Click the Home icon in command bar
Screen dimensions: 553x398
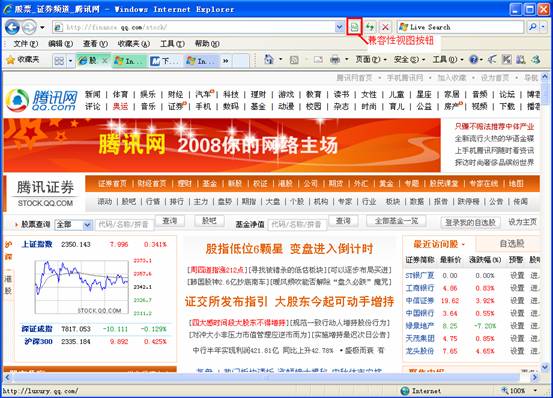point(269,60)
